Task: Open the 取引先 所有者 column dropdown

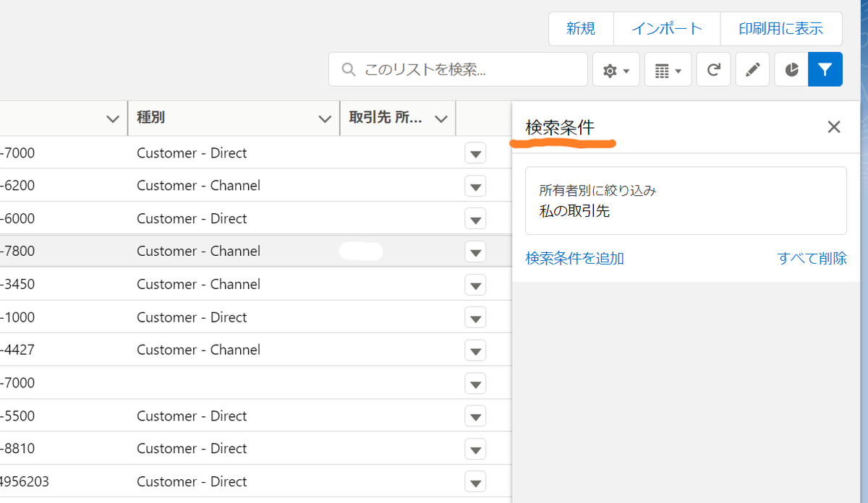Action: (x=441, y=117)
